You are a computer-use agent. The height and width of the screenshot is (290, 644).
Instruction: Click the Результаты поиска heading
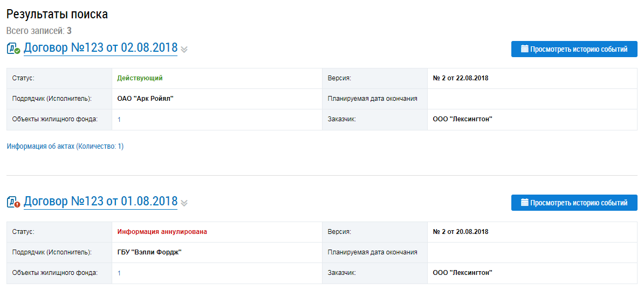[x=57, y=15]
